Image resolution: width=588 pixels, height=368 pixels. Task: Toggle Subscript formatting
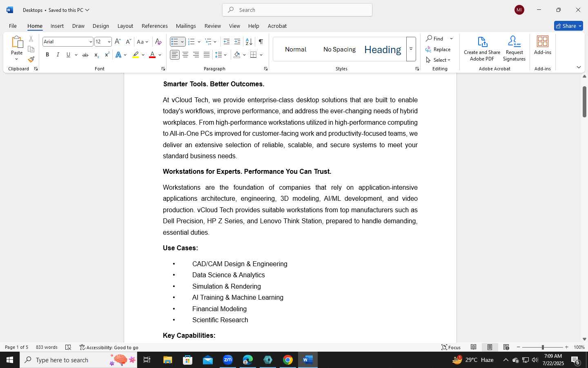point(96,55)
